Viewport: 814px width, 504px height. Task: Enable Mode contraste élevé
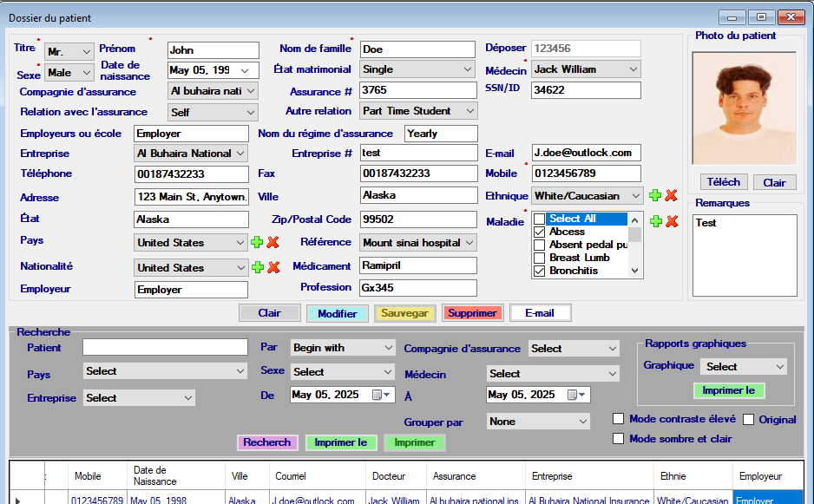pos(619,419)
